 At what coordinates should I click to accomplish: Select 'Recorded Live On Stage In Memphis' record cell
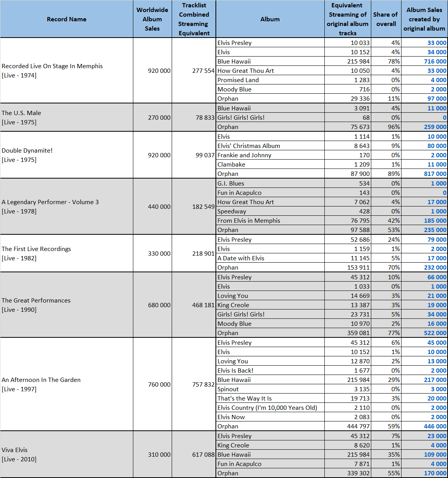point(67,70)
